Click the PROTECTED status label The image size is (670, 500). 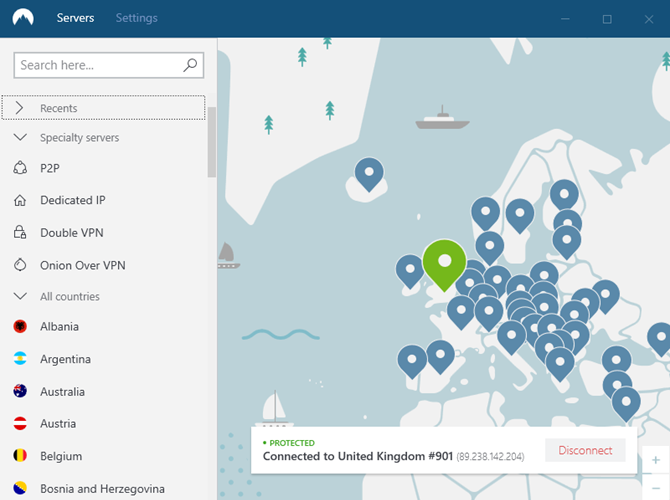coord(292,443)
